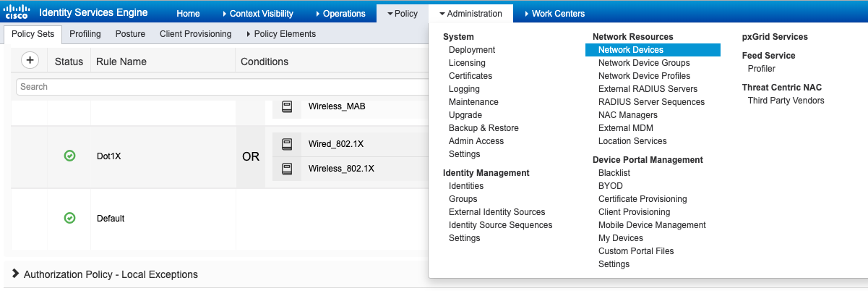Expand the Policy Elements submenu tab

[281, 34]
